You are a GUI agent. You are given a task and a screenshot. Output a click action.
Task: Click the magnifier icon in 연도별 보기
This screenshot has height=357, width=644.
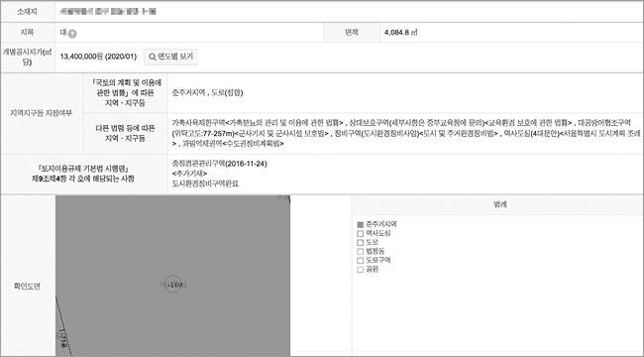click(152, 57)
